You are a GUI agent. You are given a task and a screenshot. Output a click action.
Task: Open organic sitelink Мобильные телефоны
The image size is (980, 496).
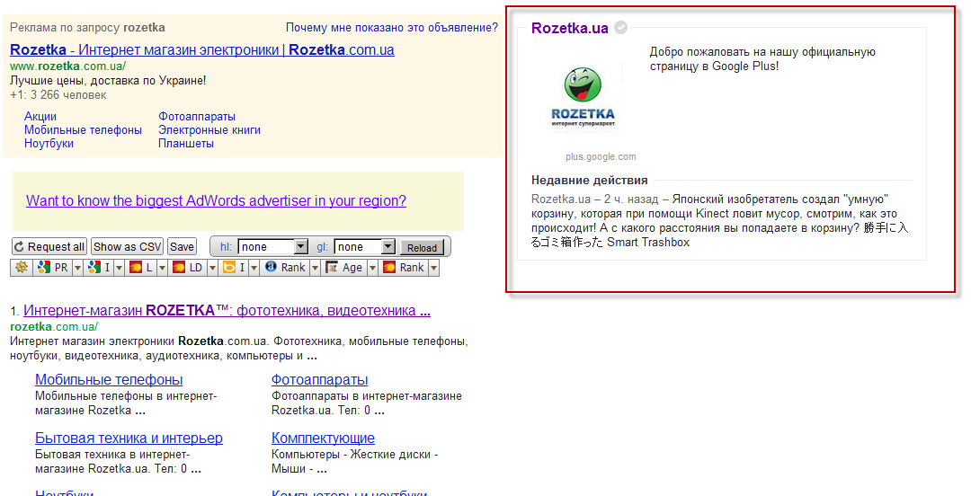[x=109, y=379]
